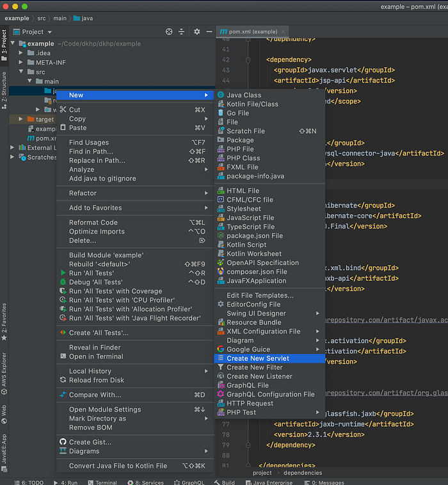This screenshot has height=485, width=448.
Task: Choose Find Usages from context menu
Action: tap(135, 142)
